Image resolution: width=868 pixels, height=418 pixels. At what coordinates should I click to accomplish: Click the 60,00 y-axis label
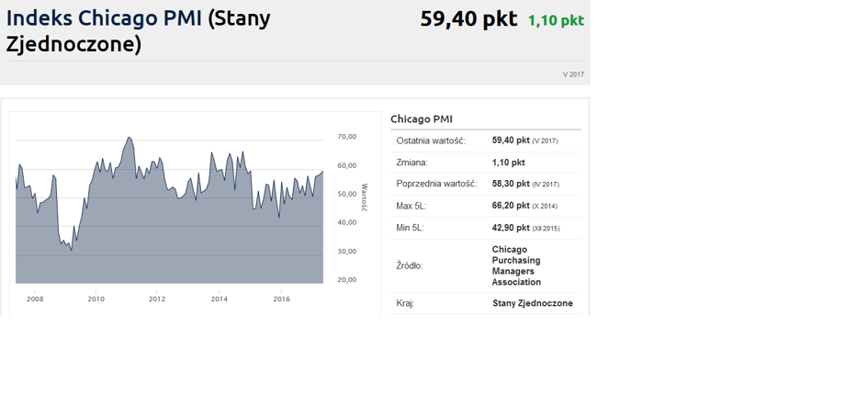[x=347, y=165]
